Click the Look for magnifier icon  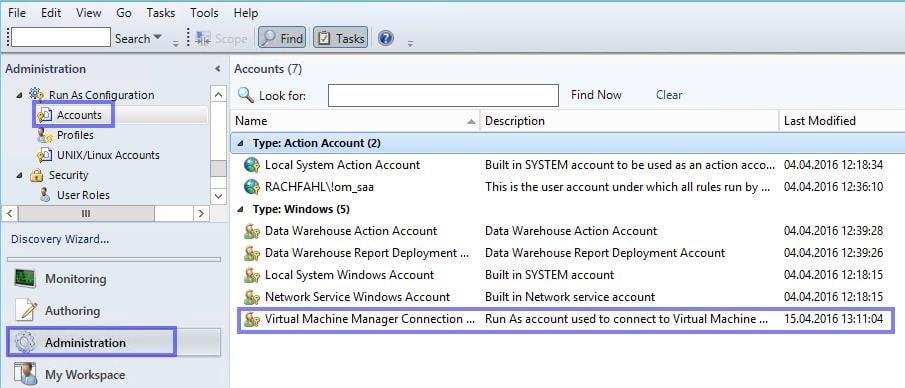pos(245,95)
